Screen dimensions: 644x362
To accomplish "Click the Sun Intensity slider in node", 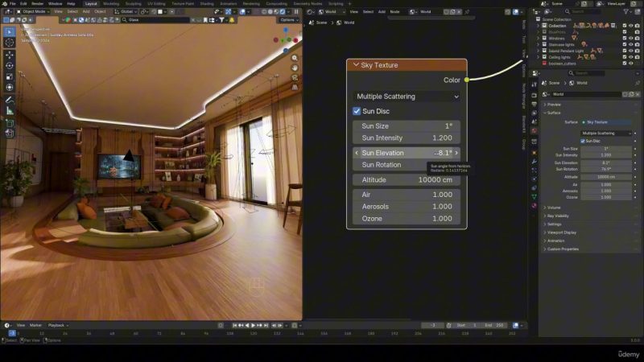I will coord(407,138).
